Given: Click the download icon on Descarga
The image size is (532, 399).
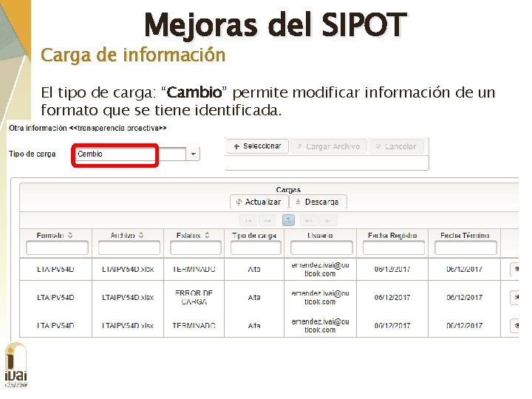Looking at the screenshot, I should (298, 202).
